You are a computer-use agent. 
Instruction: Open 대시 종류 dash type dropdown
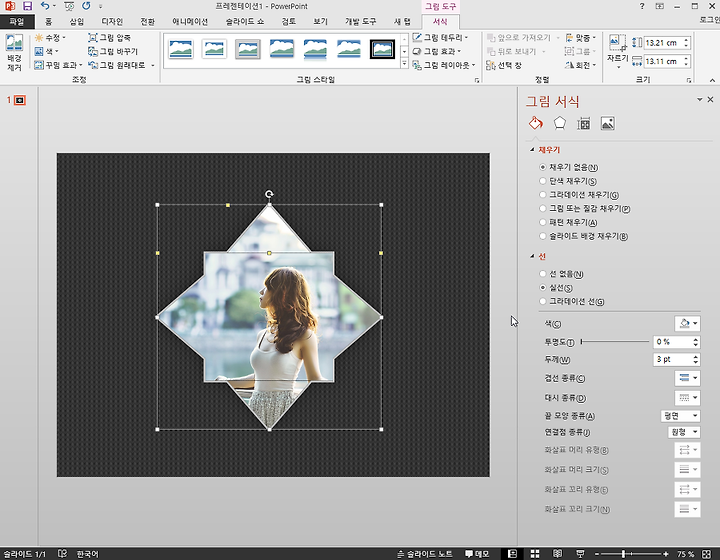point(687,398)
